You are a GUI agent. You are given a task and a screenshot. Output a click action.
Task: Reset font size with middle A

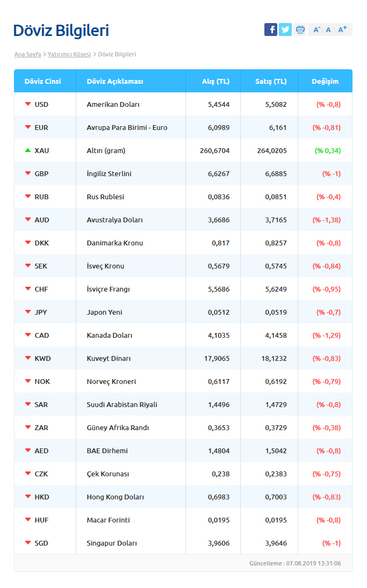[x=328, y=30]
